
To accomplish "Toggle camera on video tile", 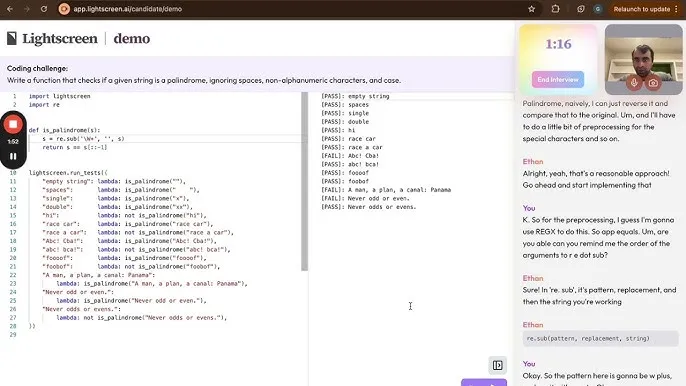I will [653, 82].
